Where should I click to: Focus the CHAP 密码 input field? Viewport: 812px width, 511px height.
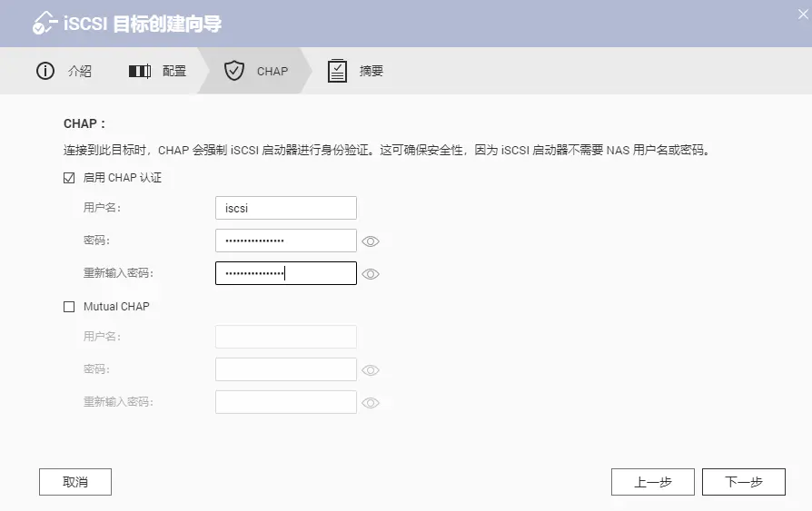[285, 241]
